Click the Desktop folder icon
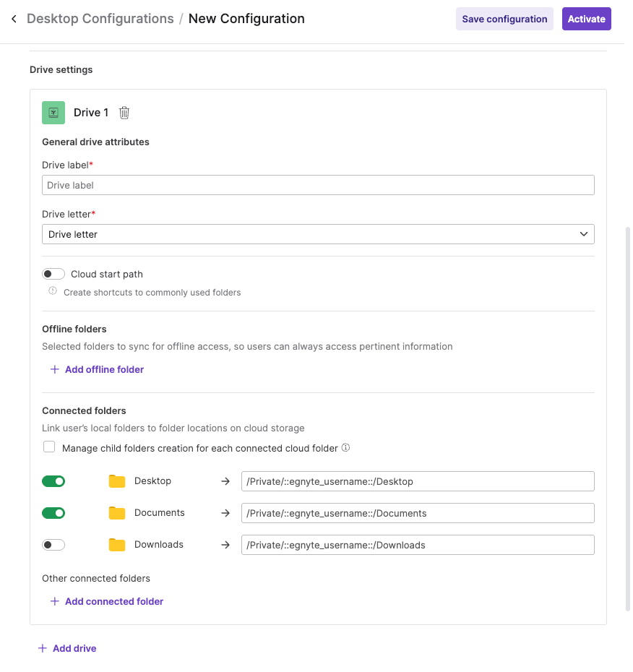Screen dimensions: 633x672 (117, 481)
